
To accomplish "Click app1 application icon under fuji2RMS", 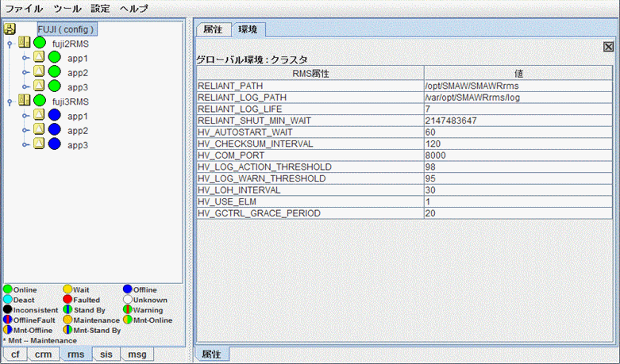I will (39, 57).
